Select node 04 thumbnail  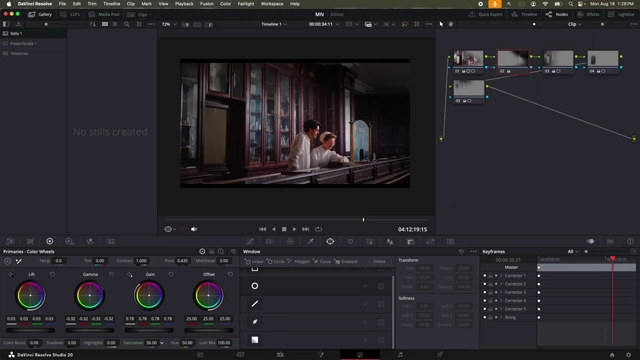[603, 58]
